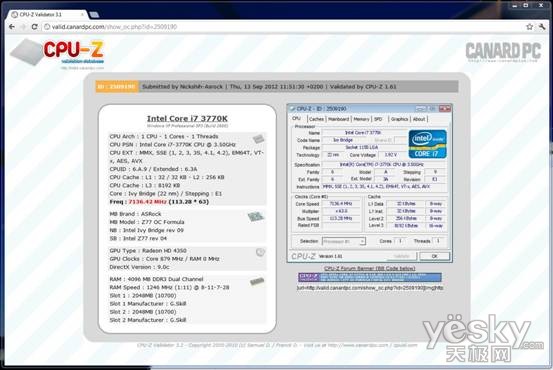This screenshot has width=553, height=370.
Task: Switch to the Caches tab
Action: pos(316,119)
